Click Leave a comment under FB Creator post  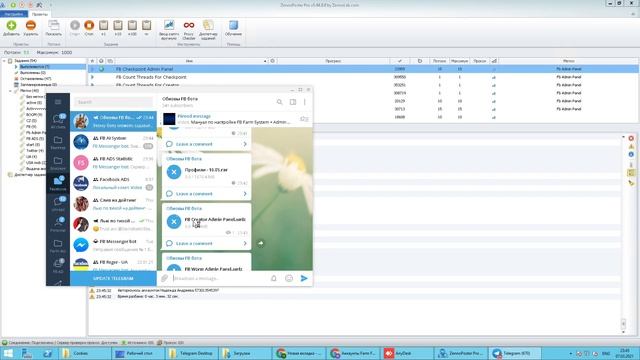coord(194,243)
